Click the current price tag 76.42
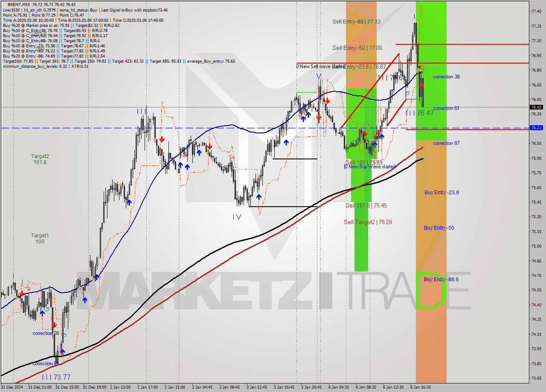The width and height of the screenshot is (546, 392). (x=536, y=107)
